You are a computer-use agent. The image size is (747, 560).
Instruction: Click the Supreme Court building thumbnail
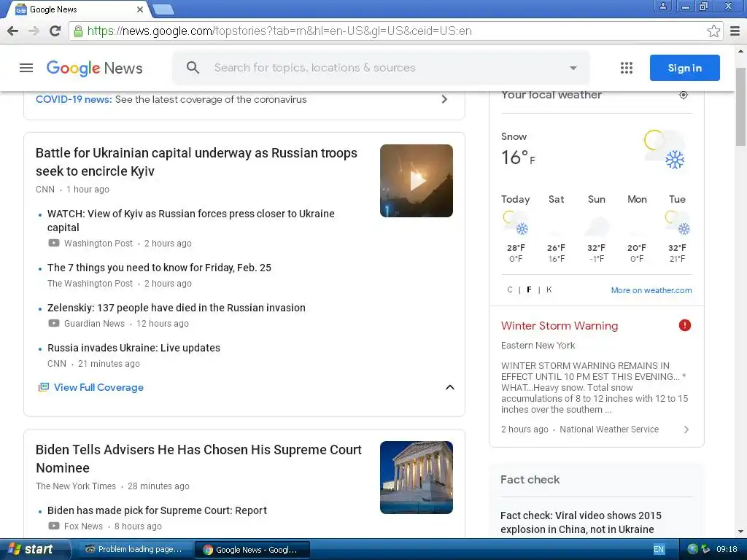(417, 478)
